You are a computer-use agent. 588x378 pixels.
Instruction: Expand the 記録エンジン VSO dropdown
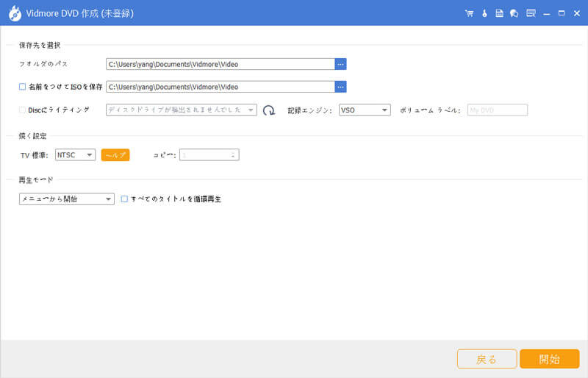(x=365, y=110)
